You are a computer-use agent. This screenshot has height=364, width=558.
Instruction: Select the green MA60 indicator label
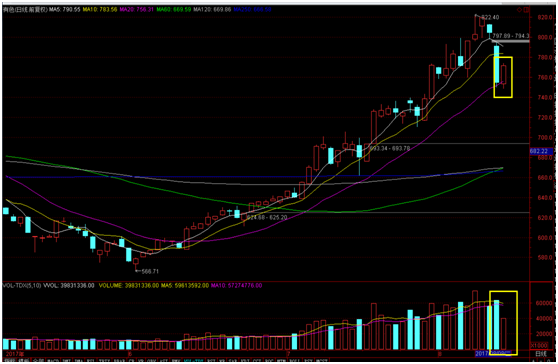173,10
